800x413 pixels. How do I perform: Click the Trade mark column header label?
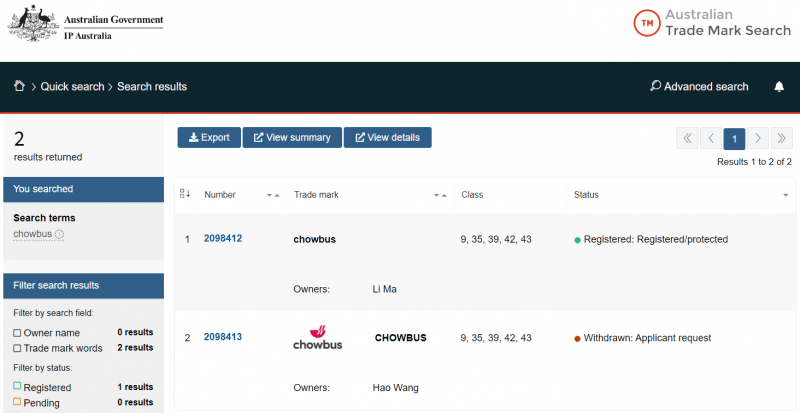(316, 195)
